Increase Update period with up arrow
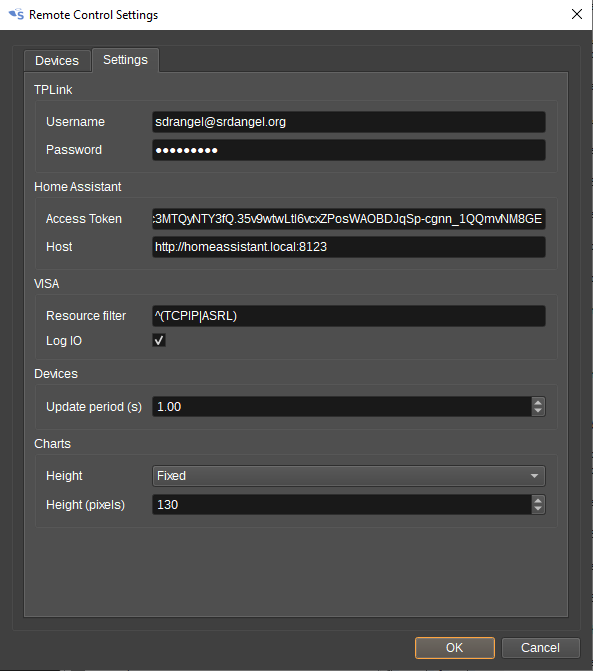The height and width of the screenshot is (671, 593). [538, 402]
